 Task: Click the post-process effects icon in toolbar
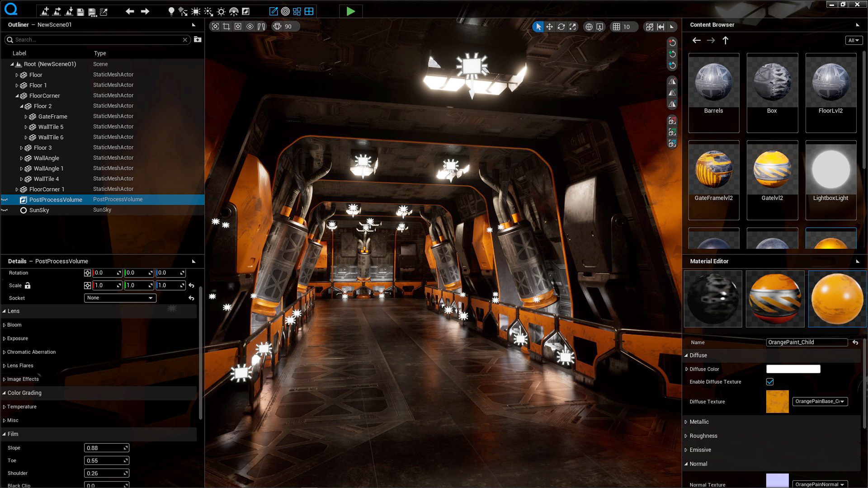click(246, 11)
